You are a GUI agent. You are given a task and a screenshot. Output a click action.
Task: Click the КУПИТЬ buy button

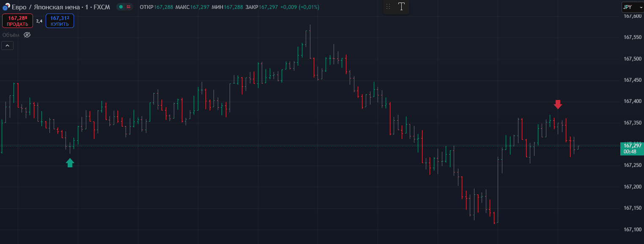[x=60, y=21]
